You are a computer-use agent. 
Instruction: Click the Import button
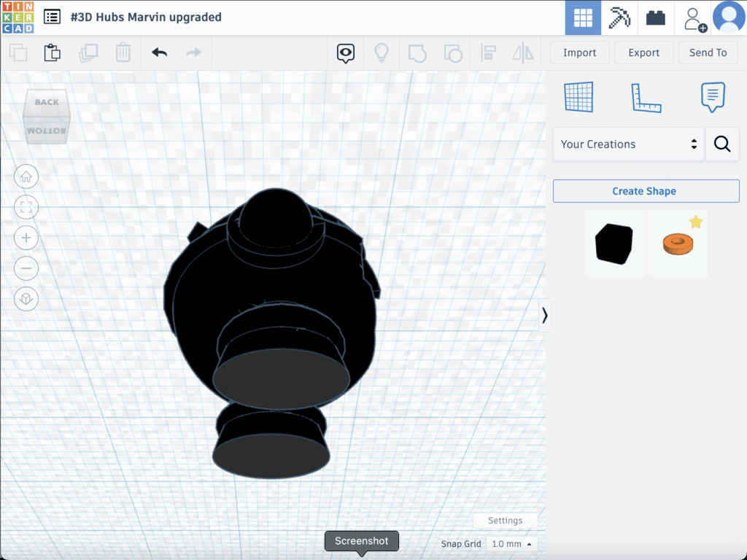[579, 52]
